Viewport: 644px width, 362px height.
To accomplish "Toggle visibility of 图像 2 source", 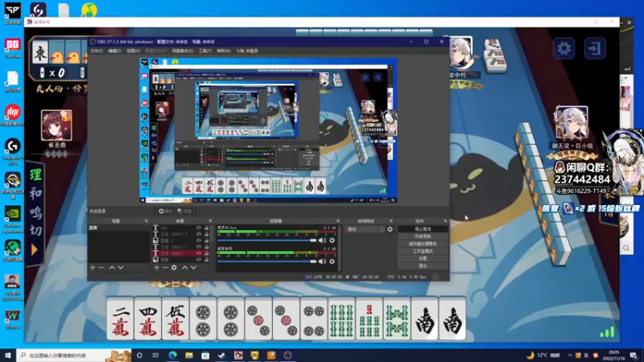I will click(x=199, y=241).
